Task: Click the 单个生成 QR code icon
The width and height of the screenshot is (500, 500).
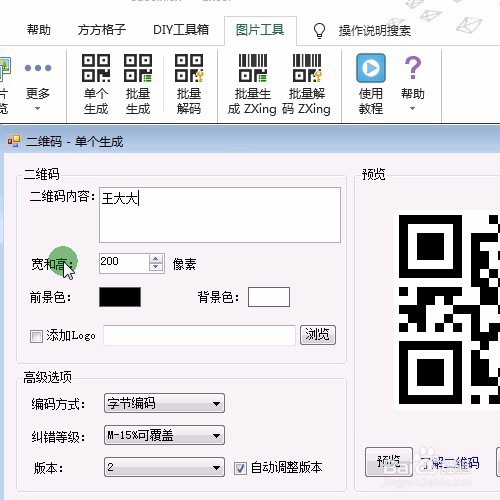Action: [x=96, y=68]
